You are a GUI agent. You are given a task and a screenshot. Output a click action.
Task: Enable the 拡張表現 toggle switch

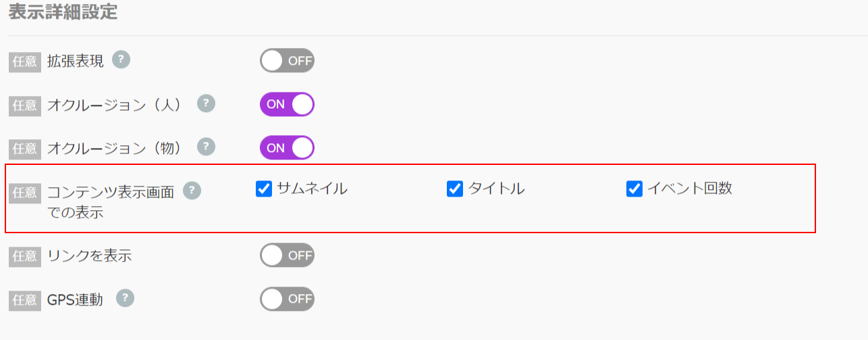pyautogui.click(x=287, y=61)
